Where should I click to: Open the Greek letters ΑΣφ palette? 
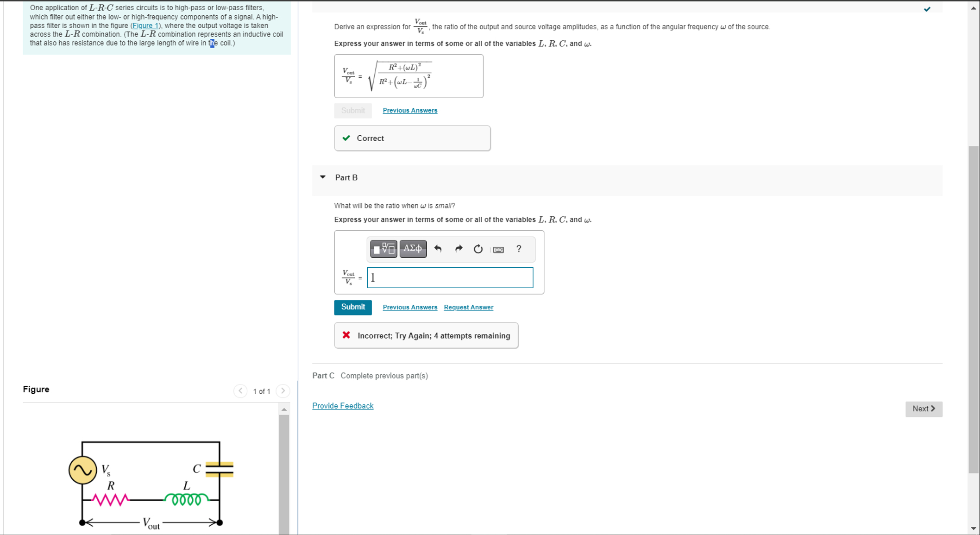click(x=413, y=249)
